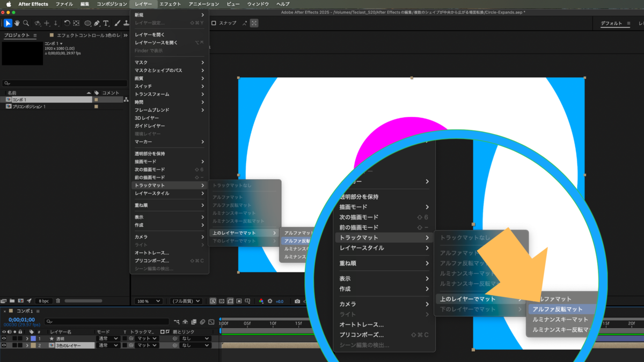
Task: Choose マスク in the layer menu
Action: [170, 62]
